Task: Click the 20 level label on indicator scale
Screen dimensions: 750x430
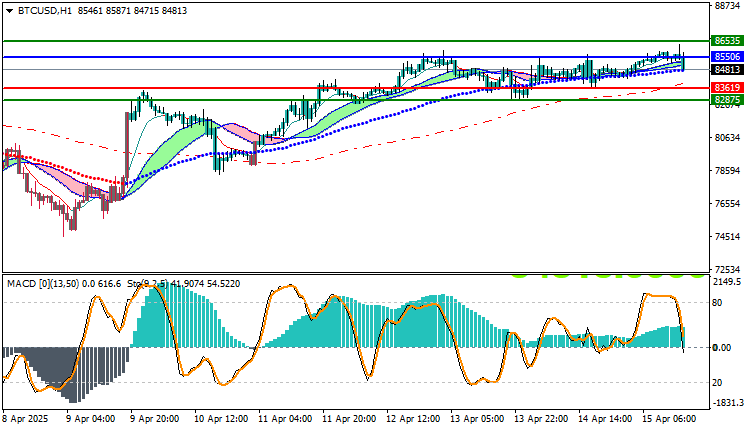Action: click(717, 383)
